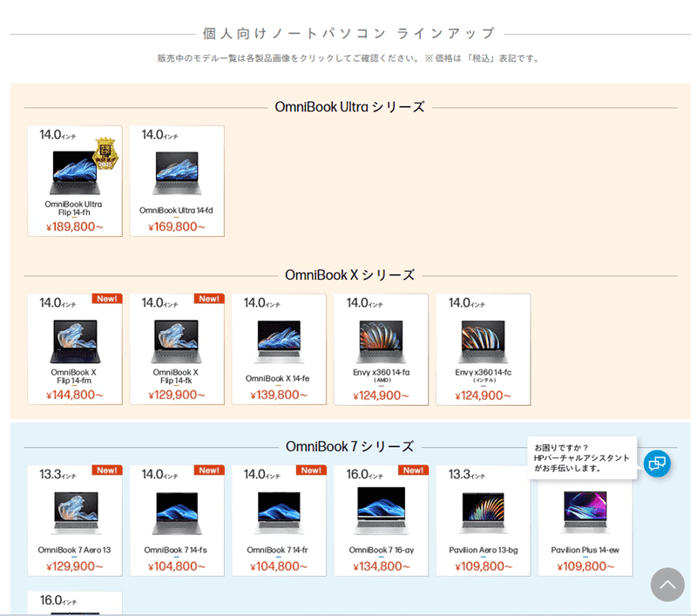Open the OmniBook 7 16-ay laptop image

(382, 511)
